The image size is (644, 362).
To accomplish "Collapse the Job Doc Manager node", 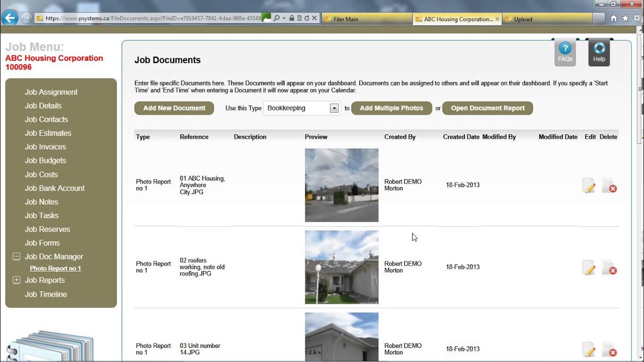I will [16, 256].
